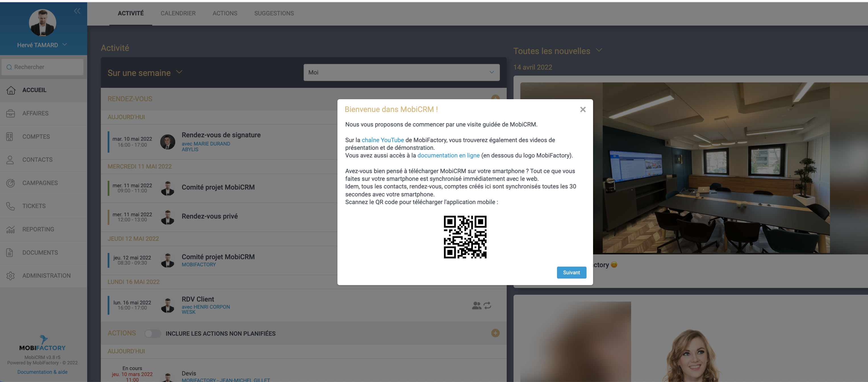The height and width of the screenshot is (382, 868).
Task: Open Affaires via briefcase icon
Action: click(11, 113)
